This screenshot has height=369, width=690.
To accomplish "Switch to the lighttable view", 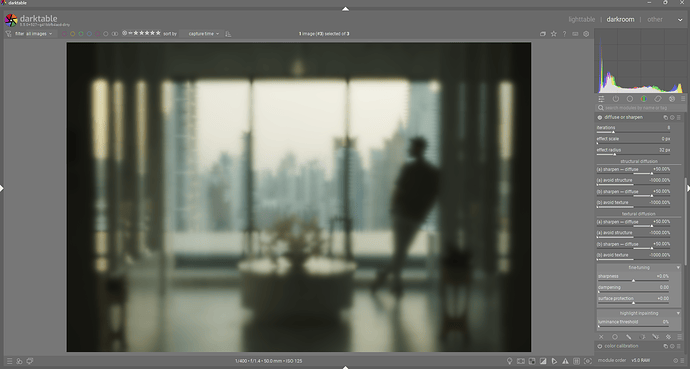I will (581, 19).
